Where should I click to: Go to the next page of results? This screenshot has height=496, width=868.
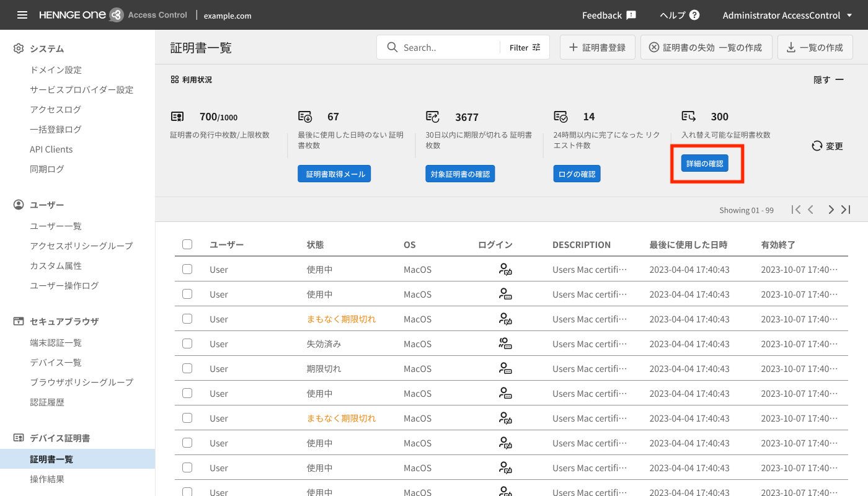point(831,210)
